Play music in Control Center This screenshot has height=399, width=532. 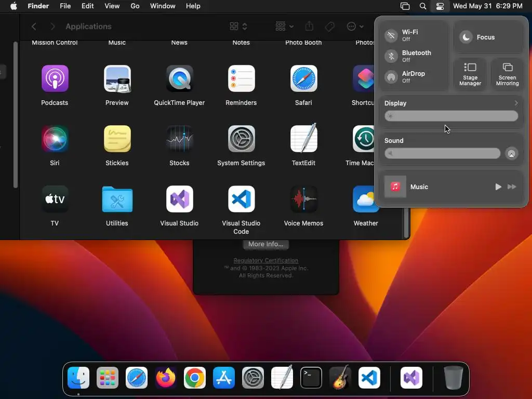pyautogui.click(x=498, y=187)
